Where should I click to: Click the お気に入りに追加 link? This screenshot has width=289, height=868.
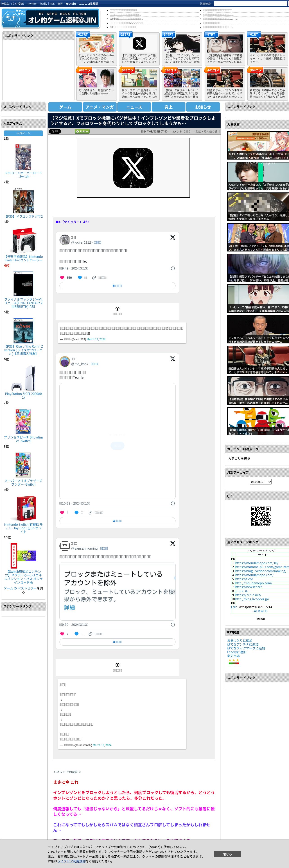(239, 641)
